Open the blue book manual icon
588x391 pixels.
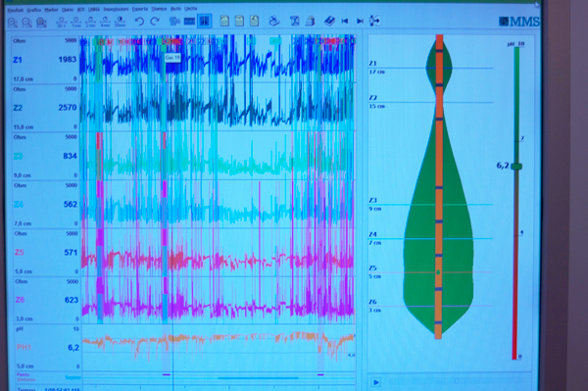(x=329, y=21)
